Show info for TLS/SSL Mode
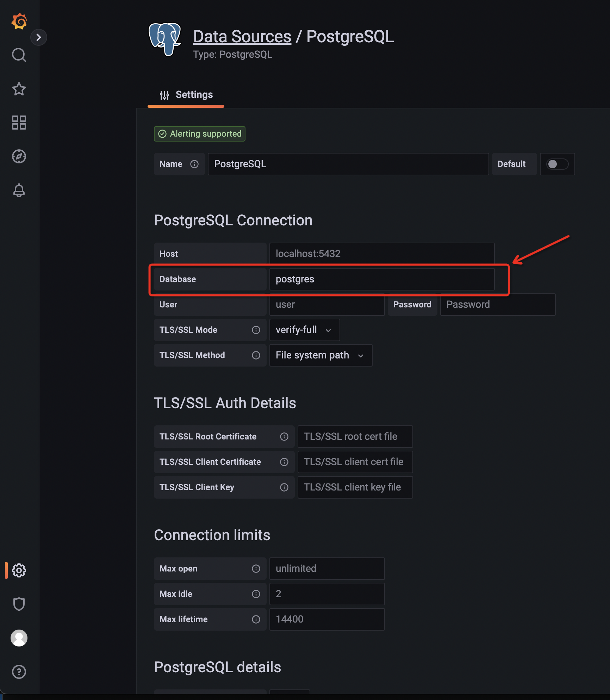 (x=256, y=330)
